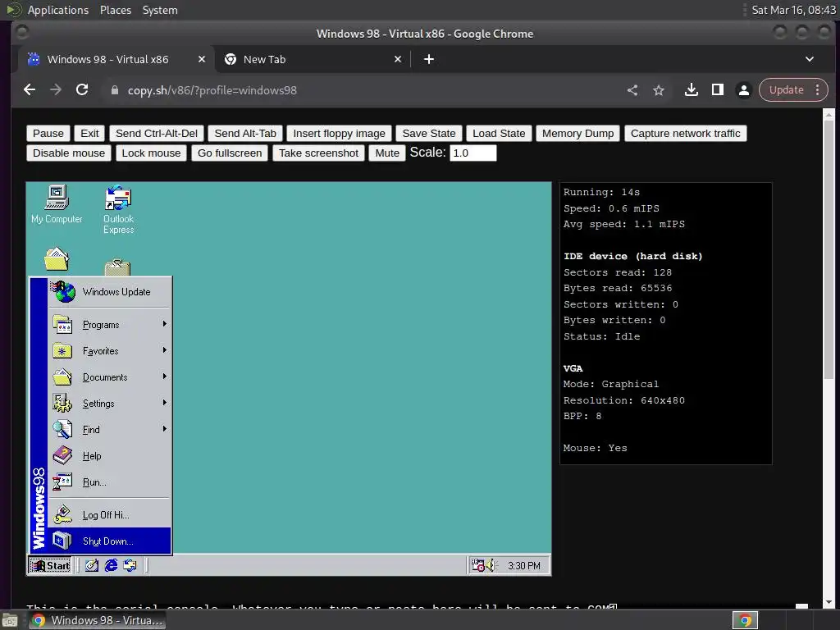Click the Programs folder icon
This screenshot has width=840, height=630.
62,325
